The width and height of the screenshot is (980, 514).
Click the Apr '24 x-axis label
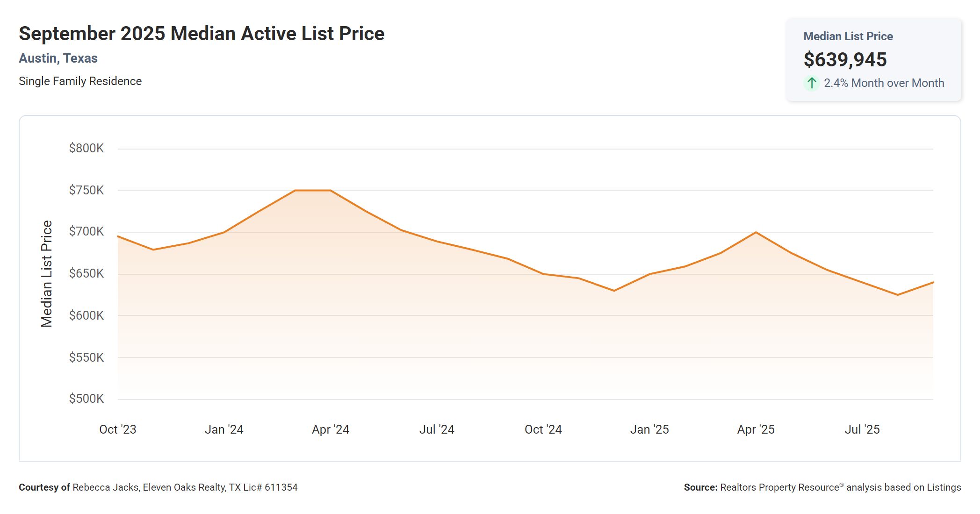tap(331, 429)
